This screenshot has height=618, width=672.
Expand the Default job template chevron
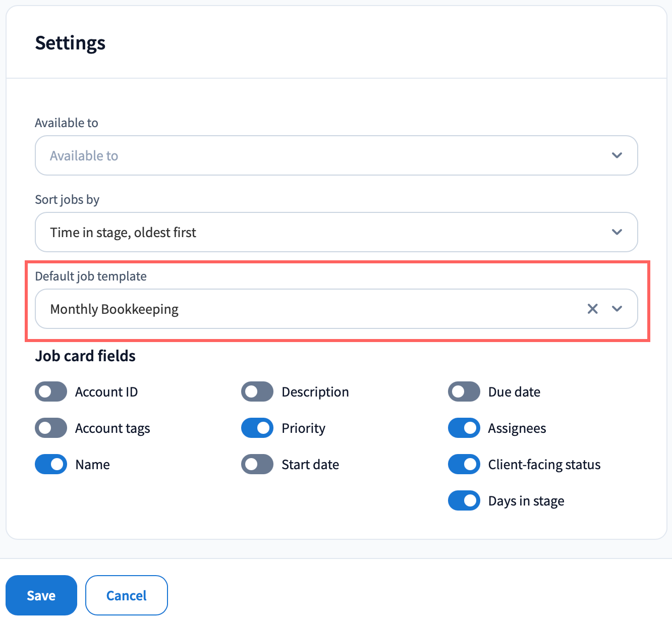[x=617, y=309]
